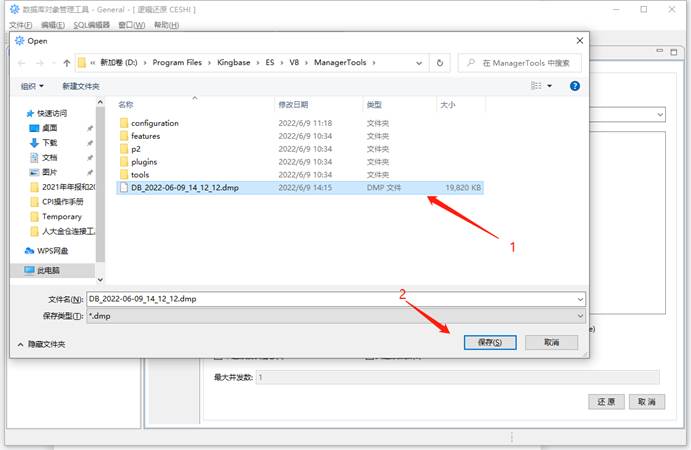Click Kingbase in the address path
This screenshot has height=450, width=691.
pos(234,63)
